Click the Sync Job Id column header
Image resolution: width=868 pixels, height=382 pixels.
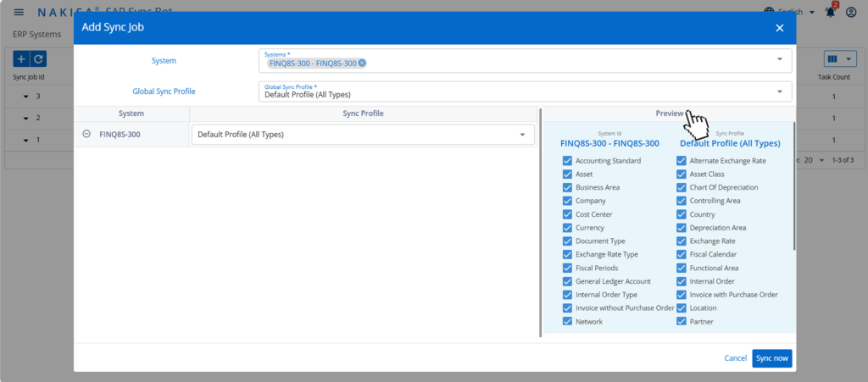(x=29, y=77)
